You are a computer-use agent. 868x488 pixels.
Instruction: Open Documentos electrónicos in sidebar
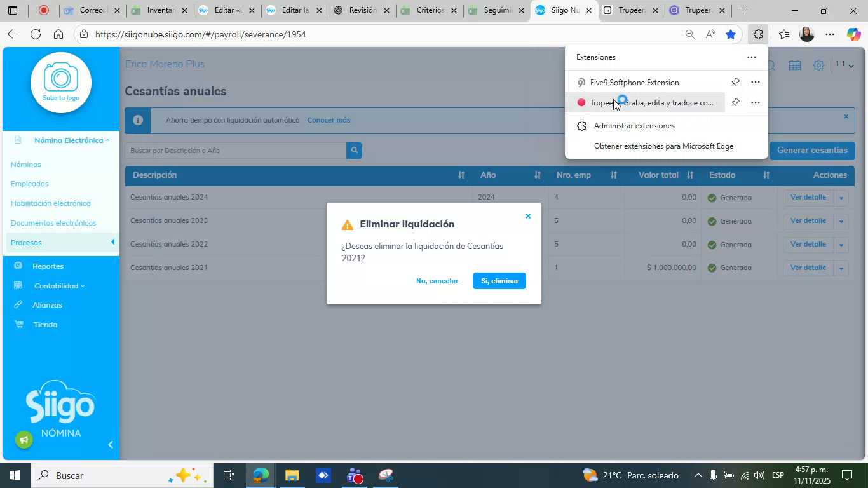[x=53, y=223]
